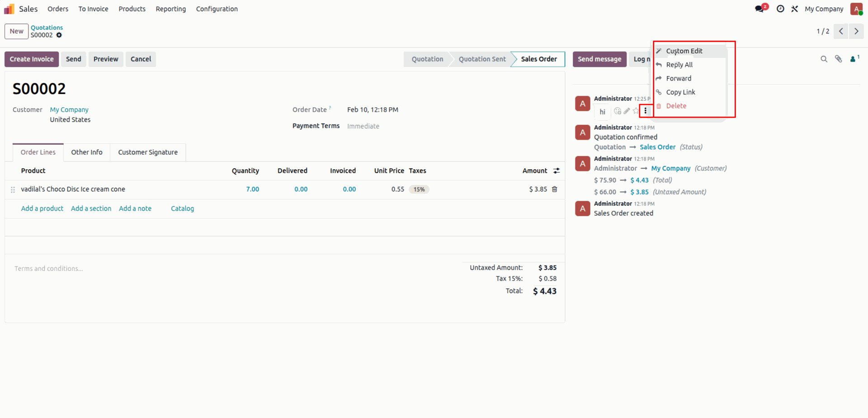
Task: Click the avatar on the 'Quotation confirmed' message
Action: point(582,133)
